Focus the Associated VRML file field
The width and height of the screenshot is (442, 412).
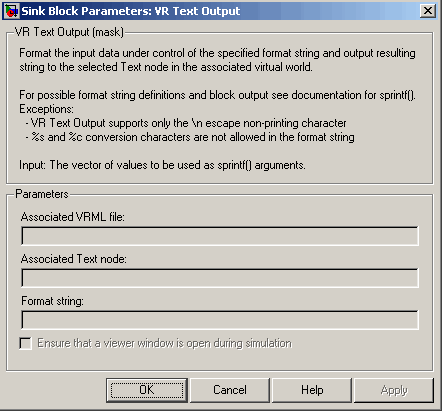(x=220, y=236)
